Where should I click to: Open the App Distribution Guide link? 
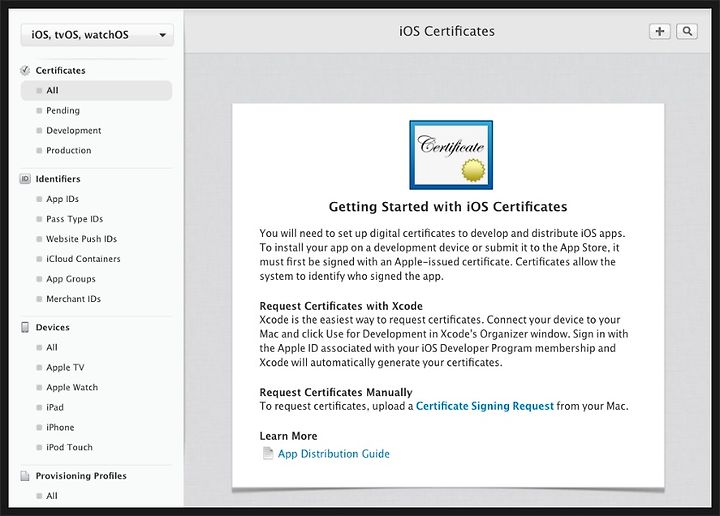(333, 454)
